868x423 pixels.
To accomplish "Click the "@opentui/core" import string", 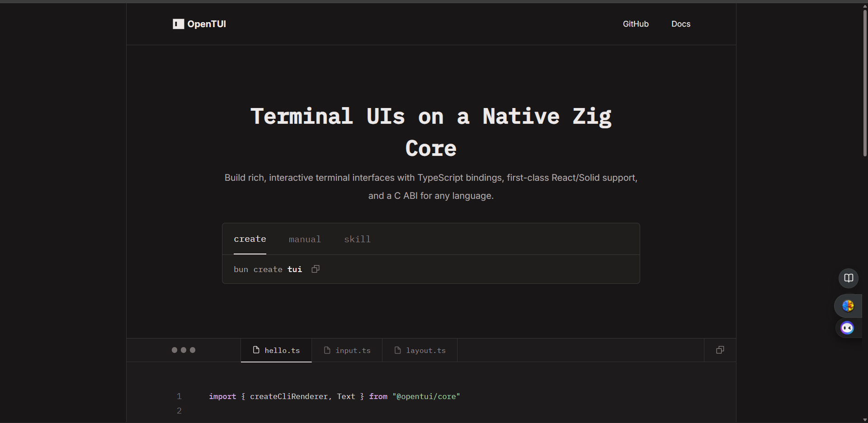I will [426, 396].
